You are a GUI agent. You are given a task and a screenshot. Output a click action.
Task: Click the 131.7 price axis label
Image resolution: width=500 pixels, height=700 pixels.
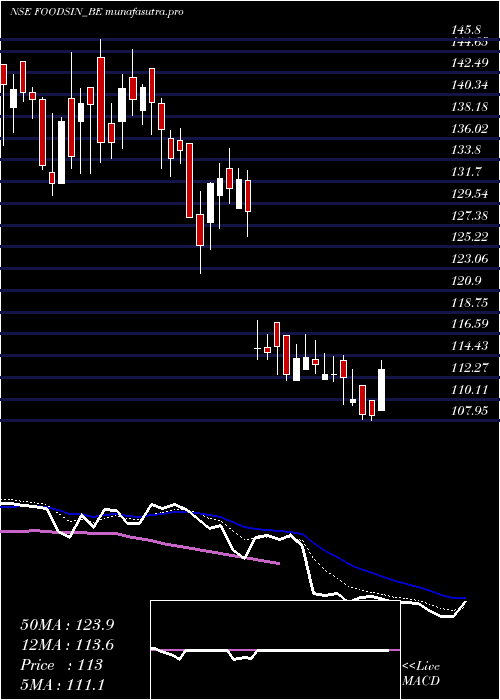466,172
